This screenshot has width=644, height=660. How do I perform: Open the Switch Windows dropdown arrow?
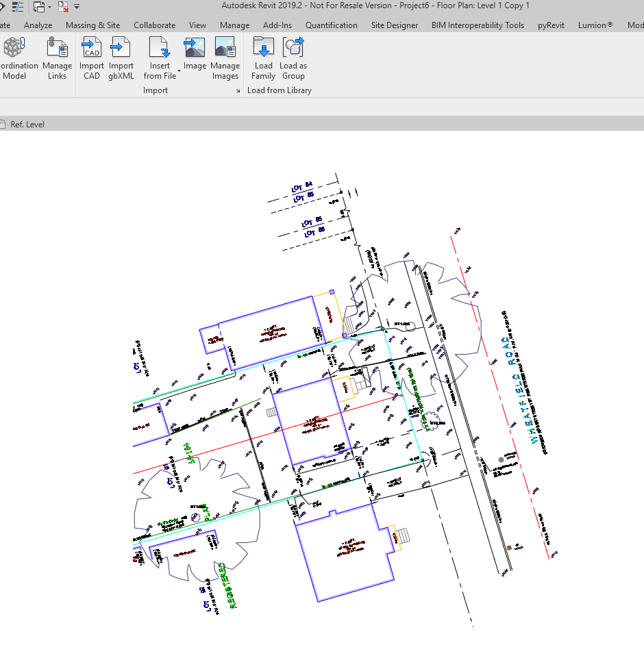point(50,6)
